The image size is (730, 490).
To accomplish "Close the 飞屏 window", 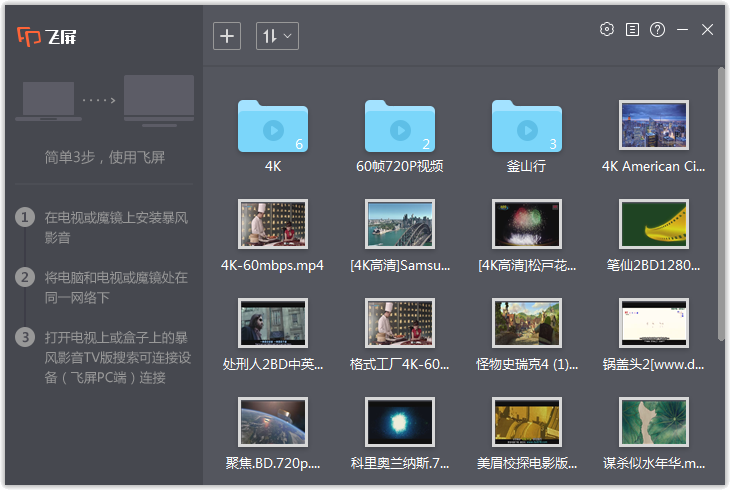I will point(707,30).
